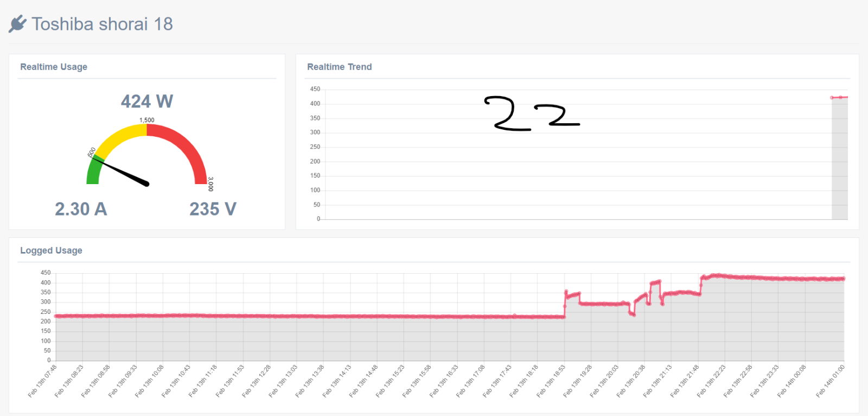
Task: Click the "1,500" label atop the gauge
Action: 147,120
